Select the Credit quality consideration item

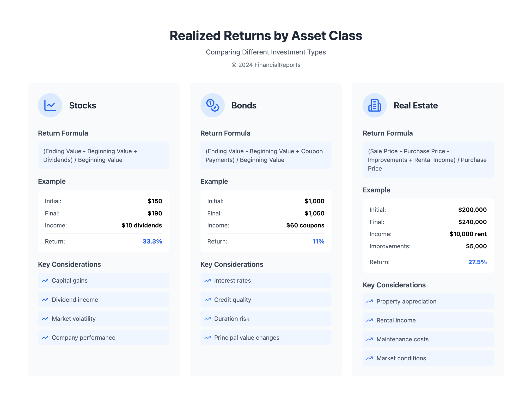[266, 300]
